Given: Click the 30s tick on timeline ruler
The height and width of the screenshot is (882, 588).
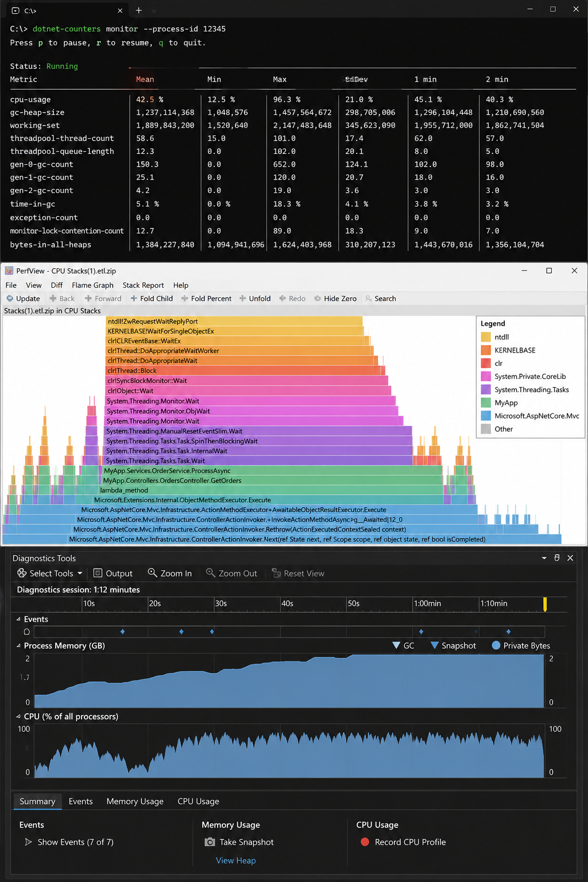Looking at the screenshot, I should point(220,604).
